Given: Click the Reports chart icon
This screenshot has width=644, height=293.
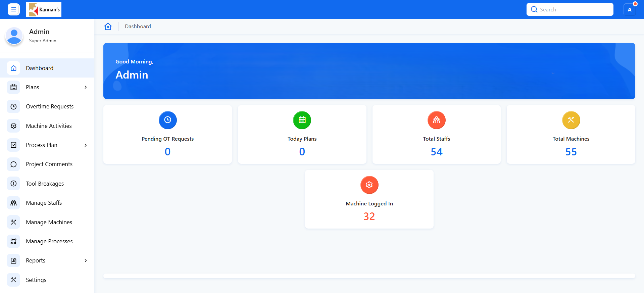Looking at the screenshot, I should pyautogui.click(x=13, y=260).
